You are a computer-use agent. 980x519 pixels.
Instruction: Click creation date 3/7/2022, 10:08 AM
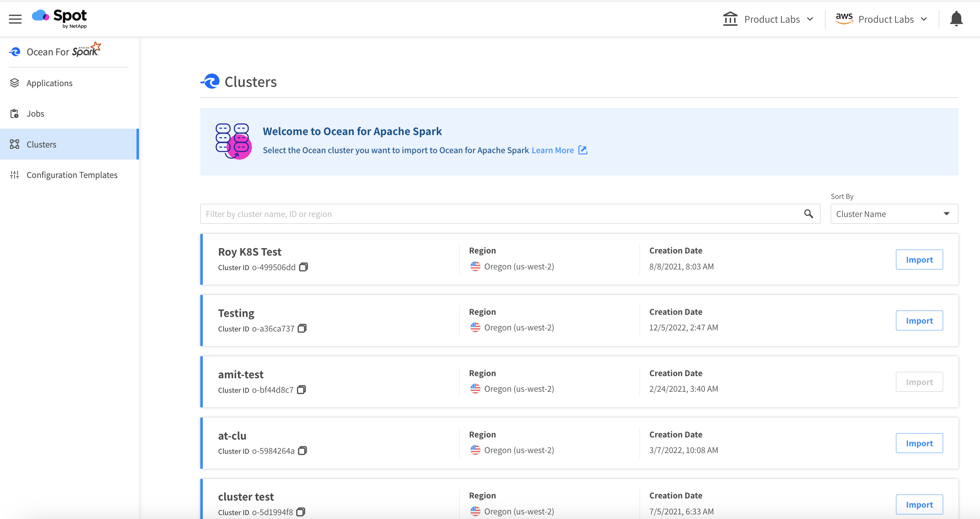(x=684, y=450)
